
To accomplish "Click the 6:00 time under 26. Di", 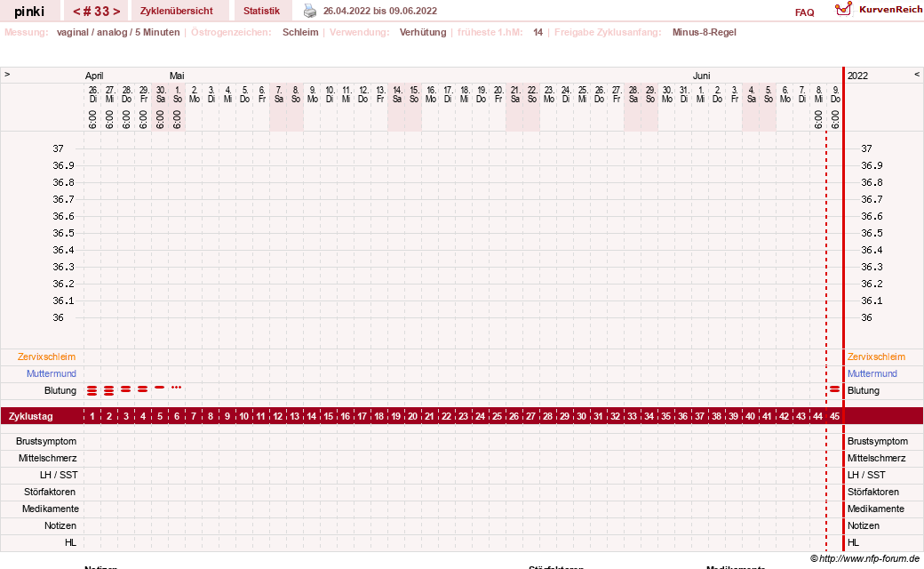I will [x=92, y=120].
